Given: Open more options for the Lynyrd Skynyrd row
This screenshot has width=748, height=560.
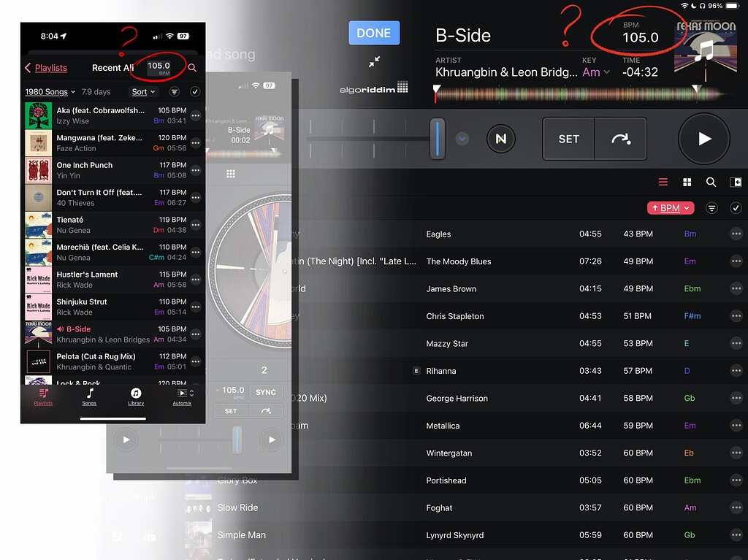Looking at the screenshot, I should 736,535.
